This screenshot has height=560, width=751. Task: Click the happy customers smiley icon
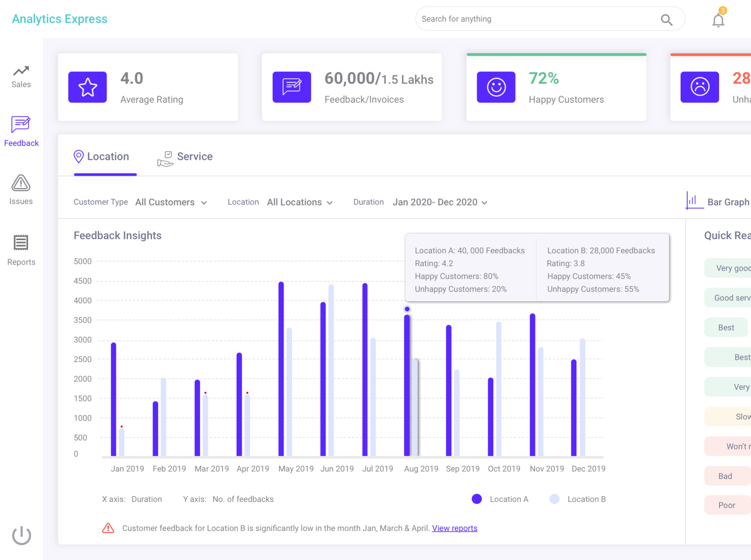click(496, 87)
